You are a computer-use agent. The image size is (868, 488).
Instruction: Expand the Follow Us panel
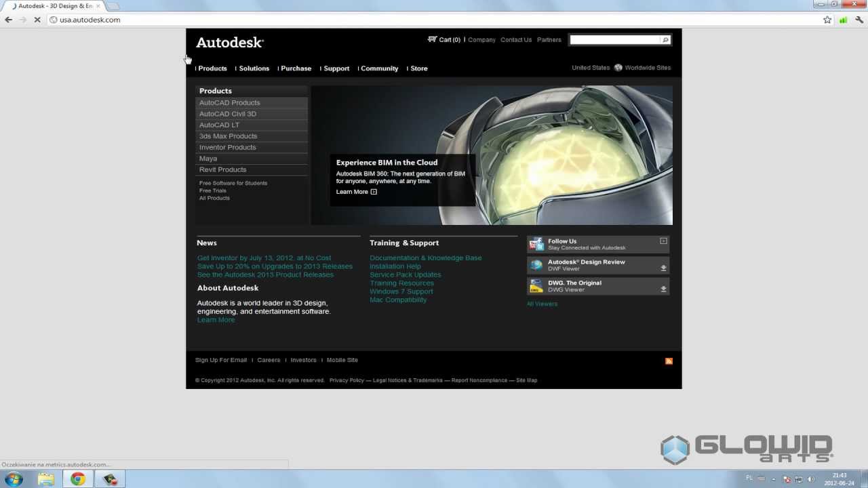[663, 241]
